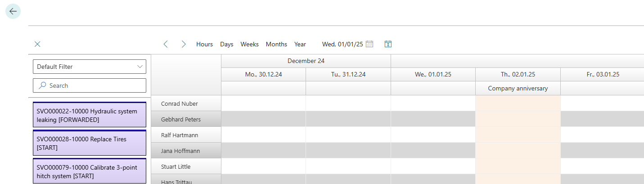Viewport: 644px width, 184px height.
Task: Click the Company anniversary header cell
Action: point(518,88)
